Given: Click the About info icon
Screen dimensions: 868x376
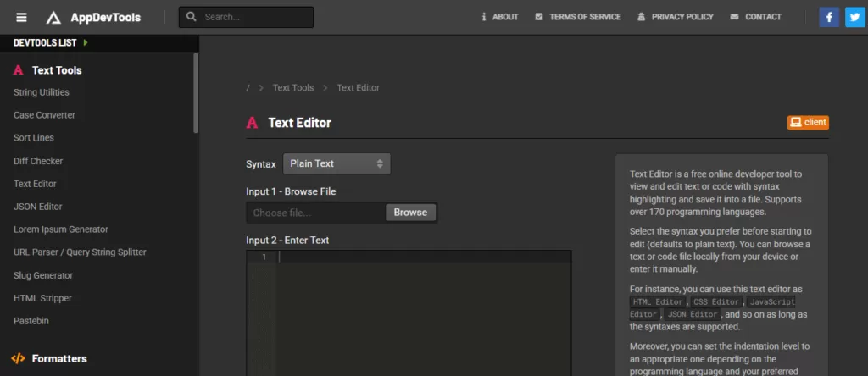Looking at the screenshot, I should pos(484,17).
